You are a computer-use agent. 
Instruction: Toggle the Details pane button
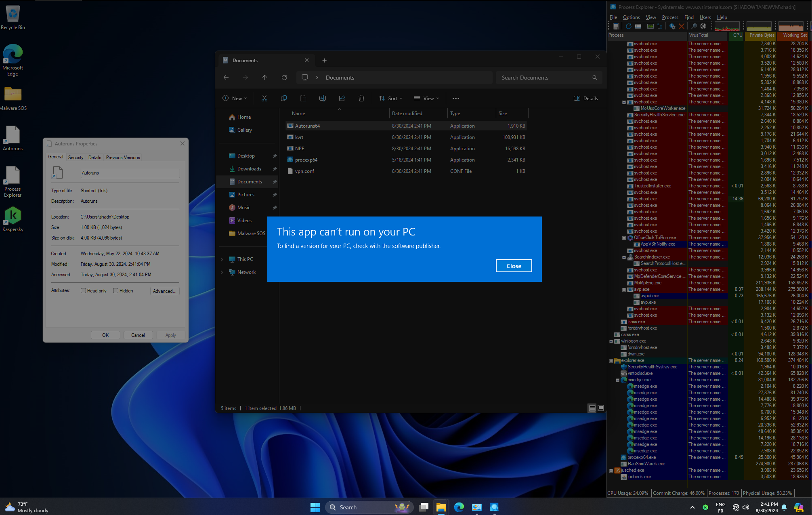coord(585,98)
